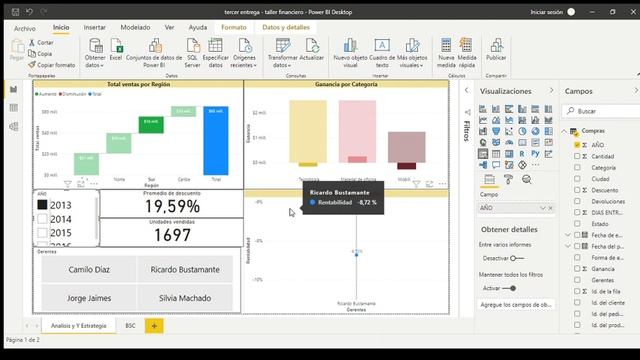The height and width of the screenshot is (360, 640).
Task: Open the BSC report page tab
Action: 130,326
